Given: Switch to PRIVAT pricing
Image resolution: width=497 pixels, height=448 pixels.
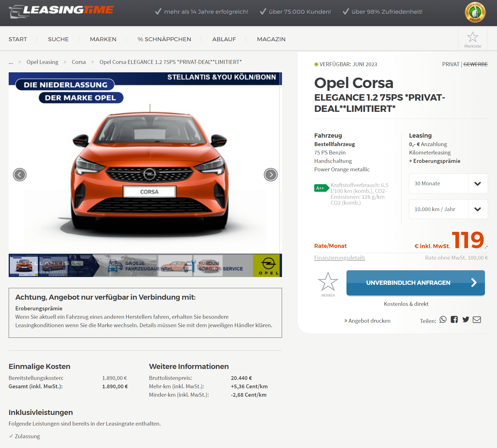Looking at the screenshot, I should point(451,64).
